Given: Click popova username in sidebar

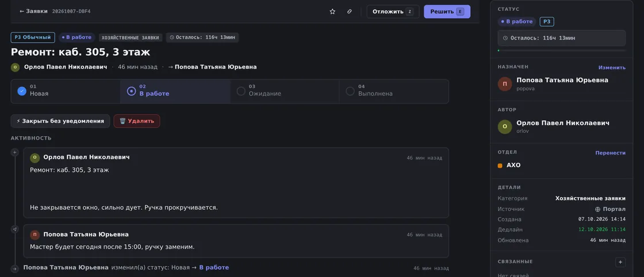Looking at the screenshot, I should (x=526, y=89).
